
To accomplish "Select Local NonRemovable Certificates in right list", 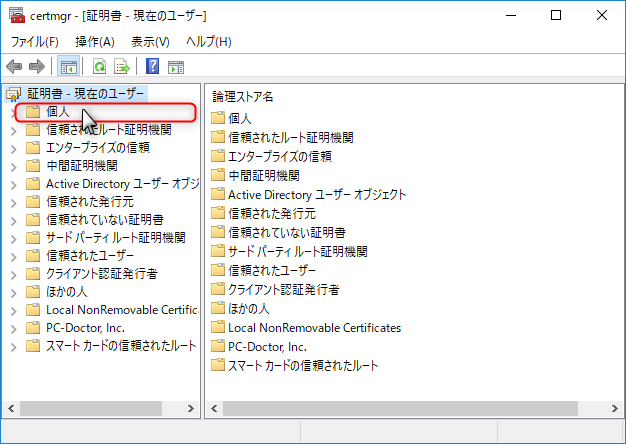I will (x=314, y=327).
